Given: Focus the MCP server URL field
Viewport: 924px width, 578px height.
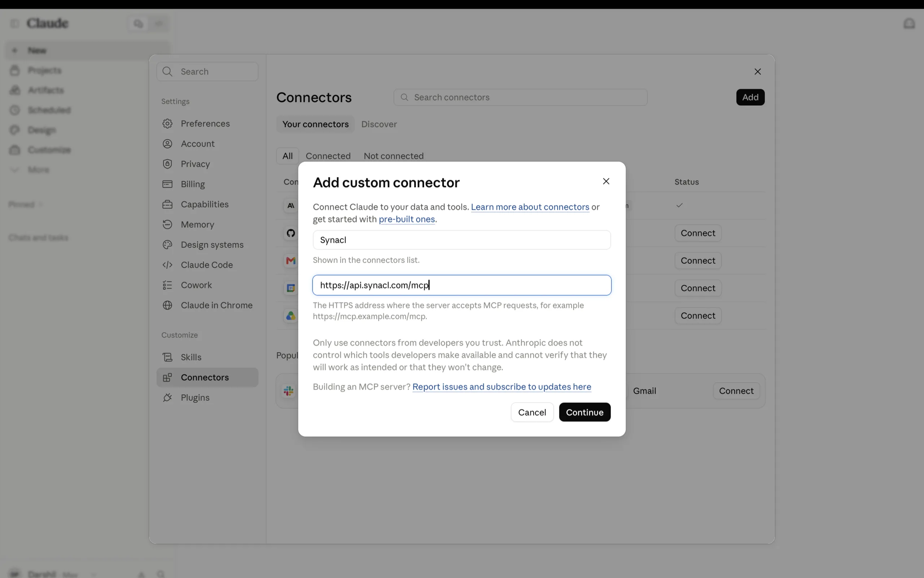Looking at the screenshot, I should pos(462,285).
